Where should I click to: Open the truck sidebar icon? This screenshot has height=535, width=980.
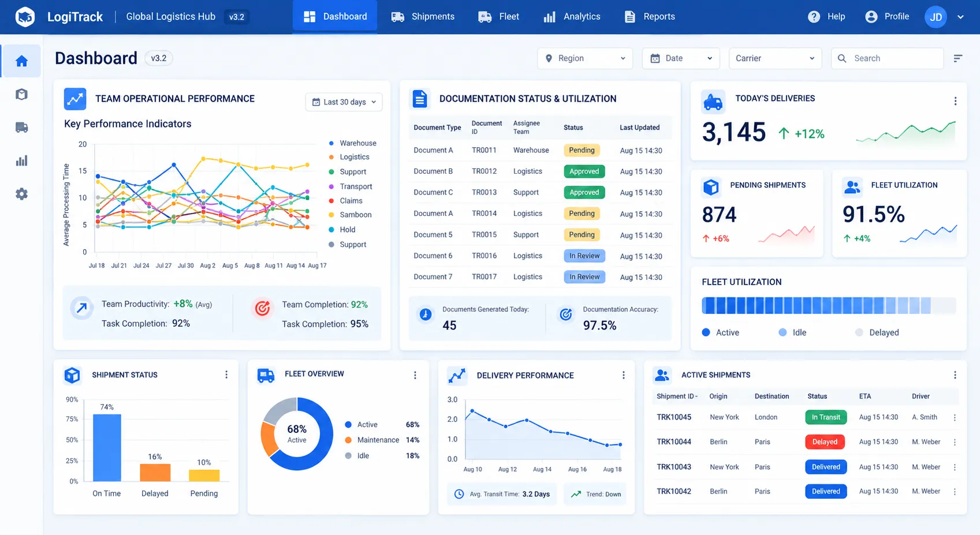click(21, 128)
